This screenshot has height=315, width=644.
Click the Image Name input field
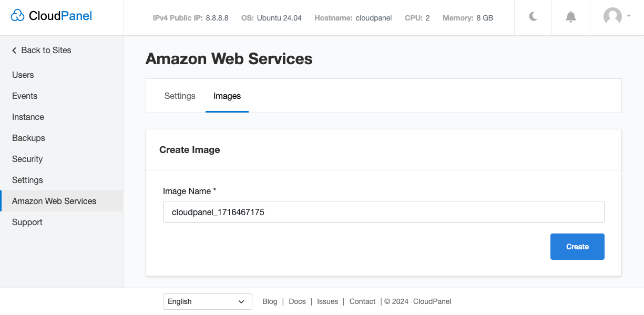pyautogui.click(x=383, y=212)
